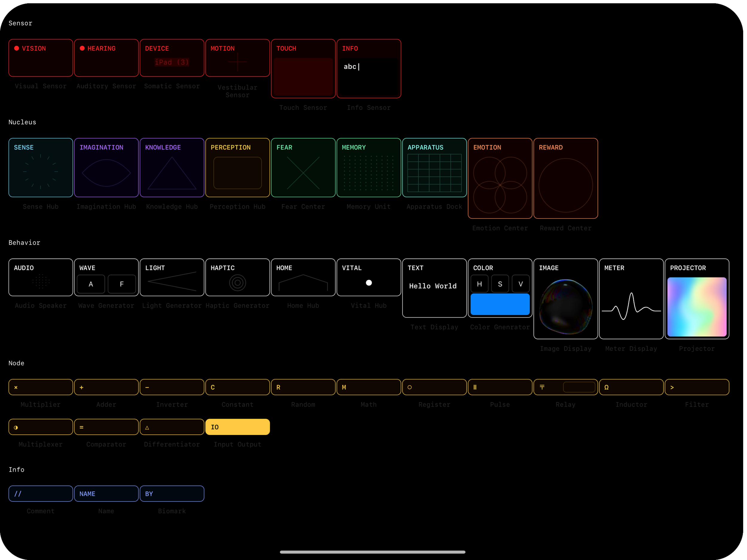The image size is (747, 560).
Task: Select the A option in Wave Generator
Action: click(91, 284)
